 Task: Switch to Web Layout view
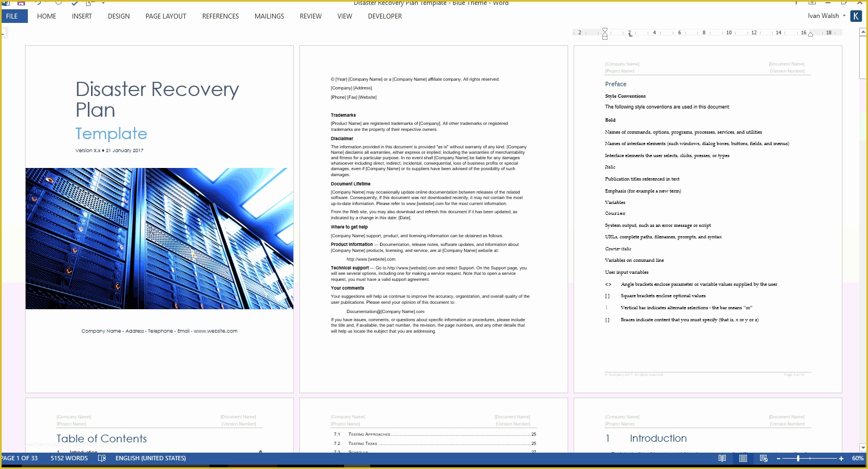coord(763,458)
